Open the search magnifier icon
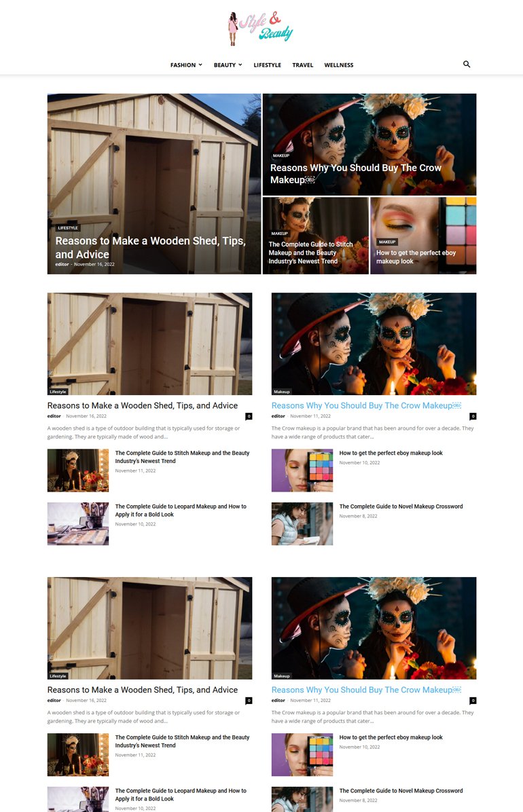Image resolution: width=523 pixels, height=812 pixels. [x=467, y=64]
